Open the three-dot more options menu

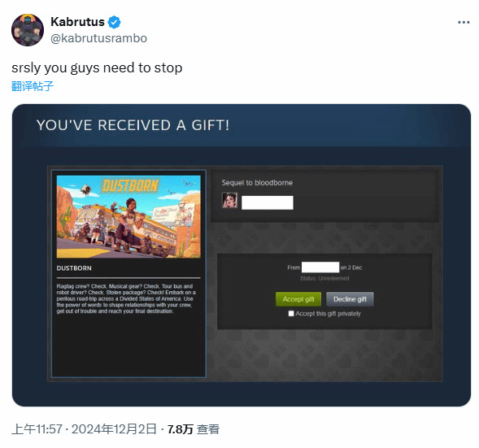tap(464, 22)
